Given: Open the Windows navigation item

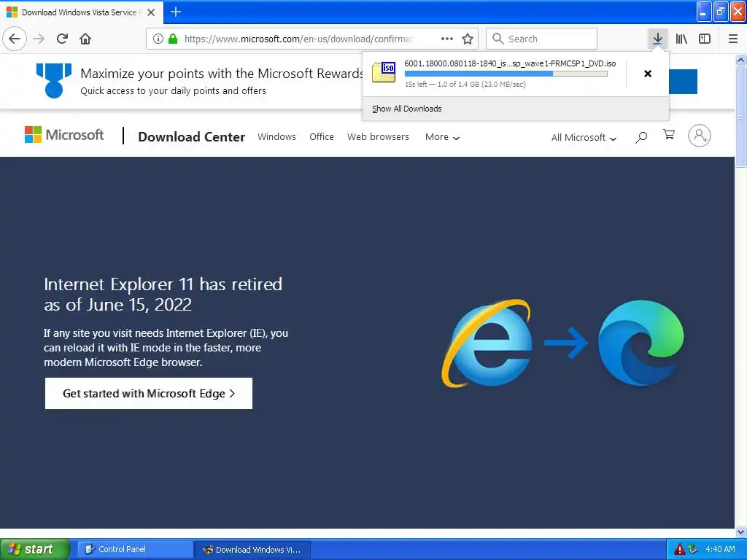Looking at the screenshot, I should [276, 136].
